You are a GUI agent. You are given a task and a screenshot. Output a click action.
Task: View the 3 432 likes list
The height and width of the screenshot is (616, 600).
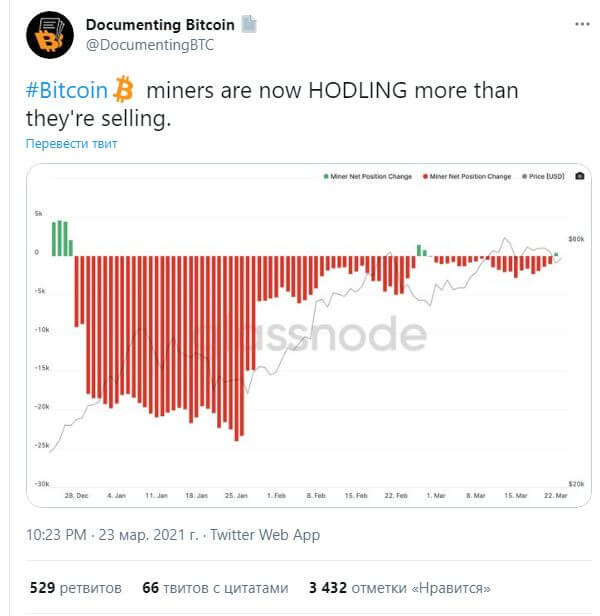pyautogui.click(x=400, y=588)
